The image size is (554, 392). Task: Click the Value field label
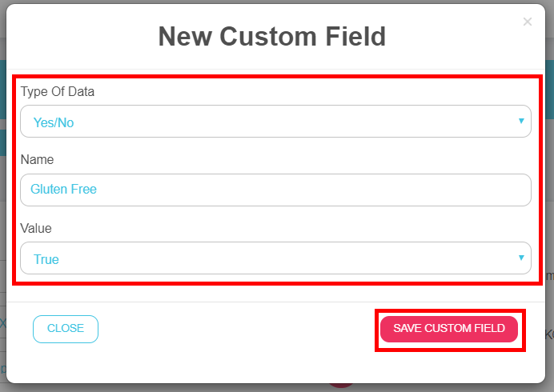coord(36,228)
